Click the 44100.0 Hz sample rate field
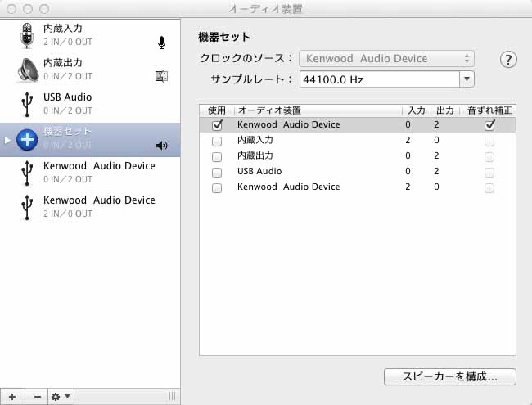Viewport: 532px width, 405px height. (x=380, y=79)
